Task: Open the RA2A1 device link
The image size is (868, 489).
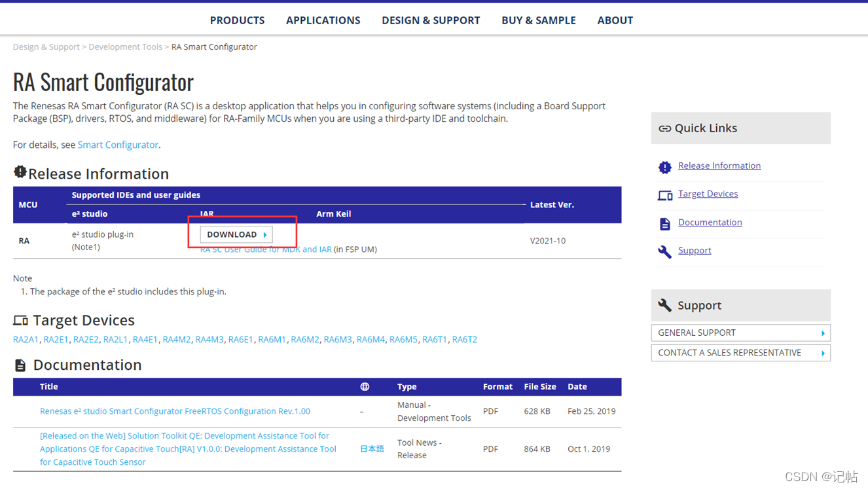Action: (x=26, y=340)
